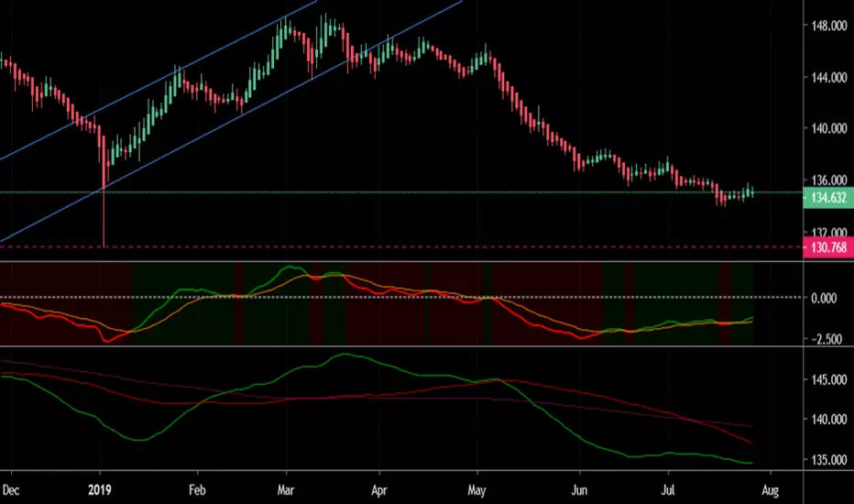This screenshot has height=504, width=854.
Task: Click the 135.000 lower pane axis label
Action: click(829, 460)
